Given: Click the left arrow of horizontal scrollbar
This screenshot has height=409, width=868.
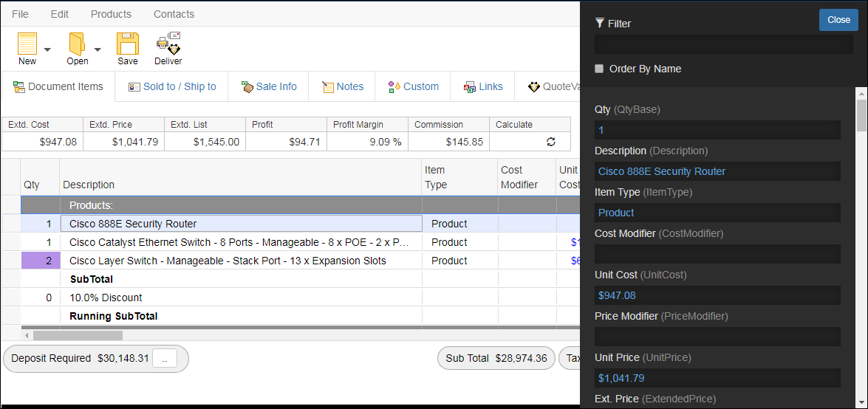Looking at the screenshot, I should click(27, 335).
